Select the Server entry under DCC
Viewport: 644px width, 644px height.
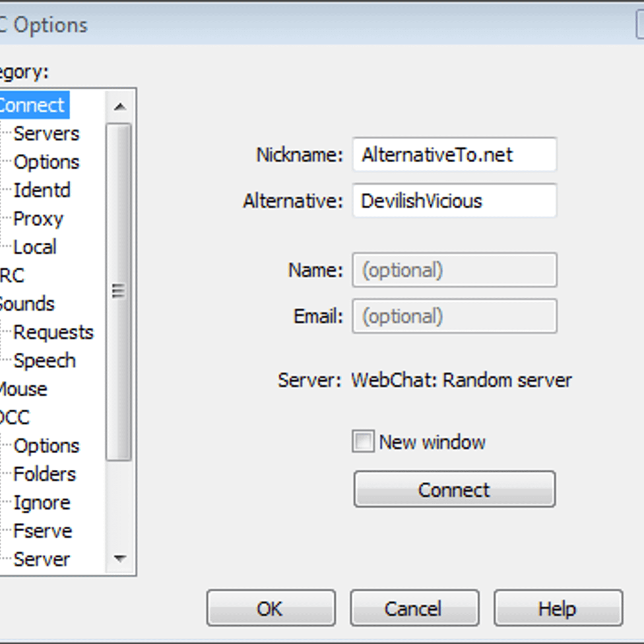point(41,559)
